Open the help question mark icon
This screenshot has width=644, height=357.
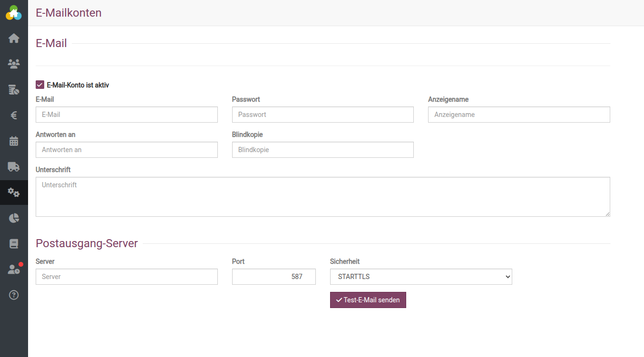tap(14, 295)
